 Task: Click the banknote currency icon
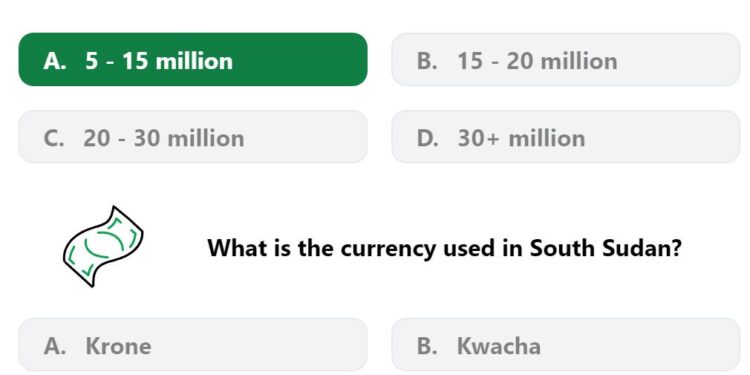coord(103,246)
